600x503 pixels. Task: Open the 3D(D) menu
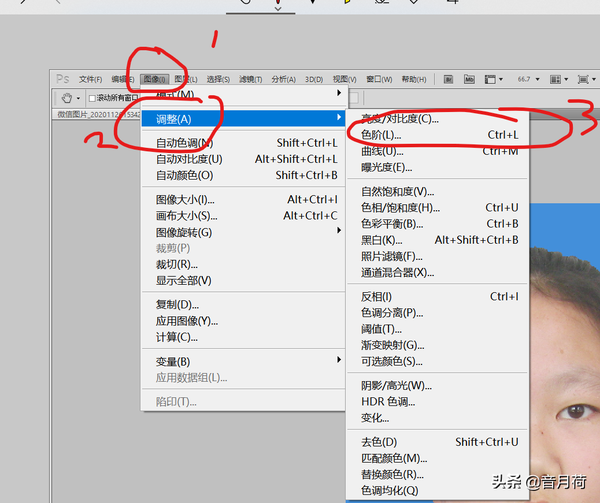pyautogui.click(x=314, y=79)
